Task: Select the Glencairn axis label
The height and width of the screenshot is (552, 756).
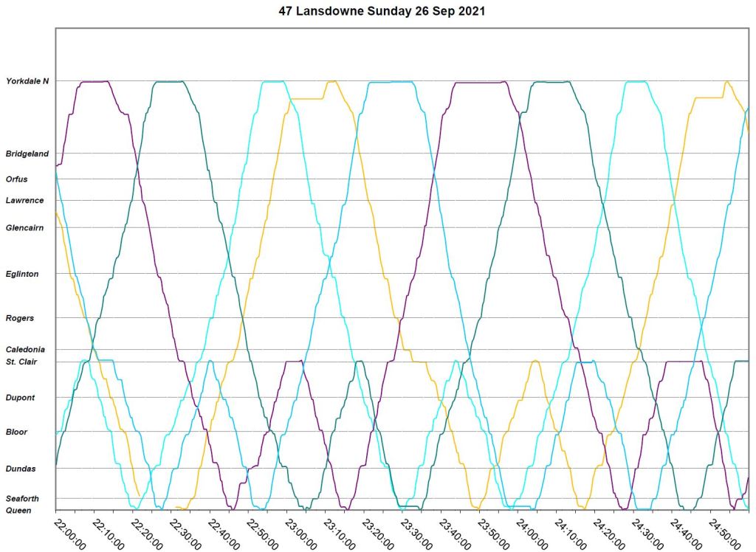Action: [x=24, y=228]
